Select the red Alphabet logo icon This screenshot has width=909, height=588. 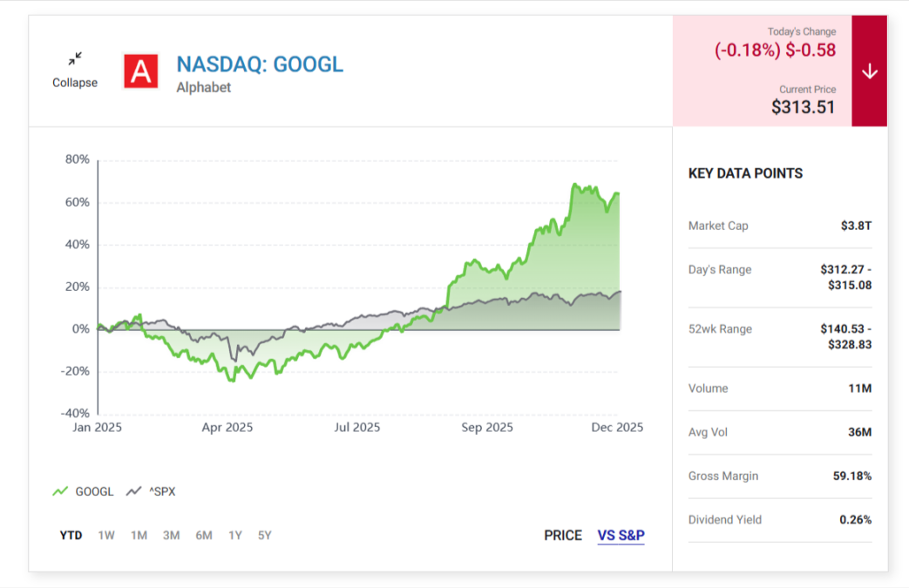coord(142,70)
